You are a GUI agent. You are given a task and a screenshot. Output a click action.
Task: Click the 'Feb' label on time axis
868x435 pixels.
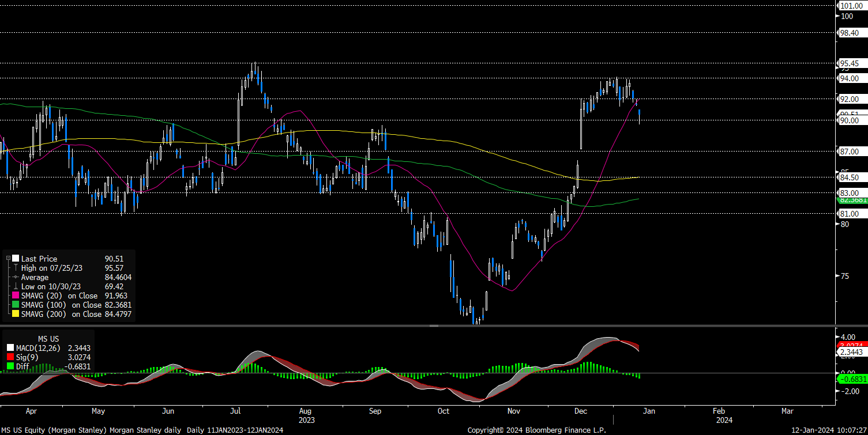(x=719, y=411)
